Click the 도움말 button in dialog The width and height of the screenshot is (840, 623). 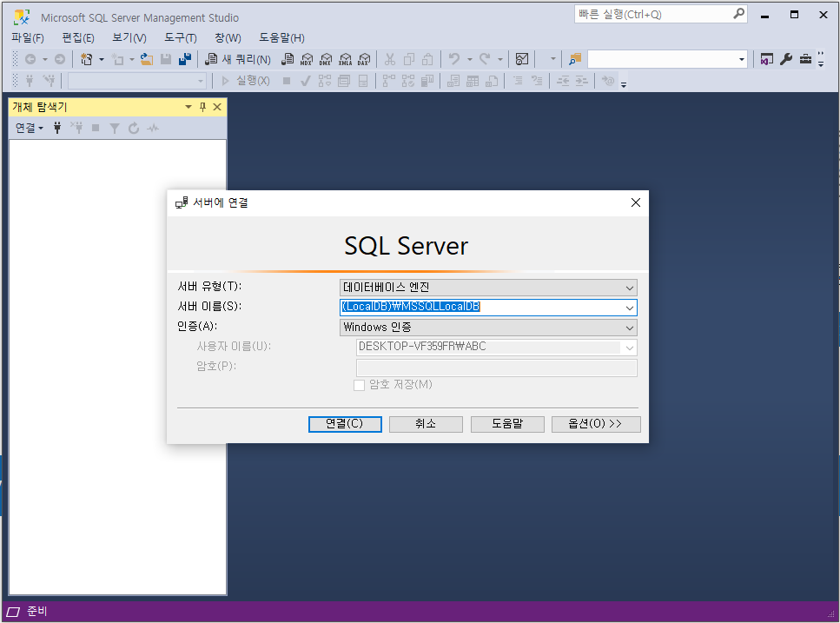(507, 424)
